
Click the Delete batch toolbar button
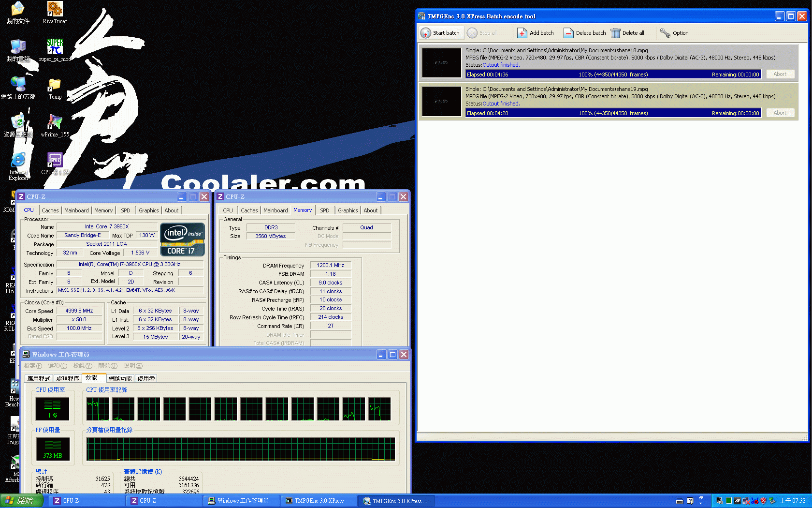(585, 33)
